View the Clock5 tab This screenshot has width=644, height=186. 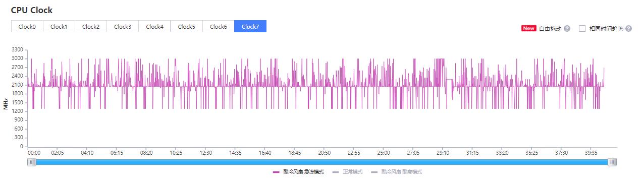pos(187,27)
